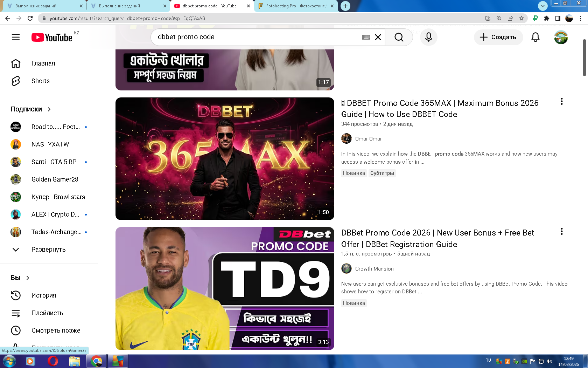The image size is (588, 368).
Task: Open Chrome side panel icon
Action: pos(558,18)
